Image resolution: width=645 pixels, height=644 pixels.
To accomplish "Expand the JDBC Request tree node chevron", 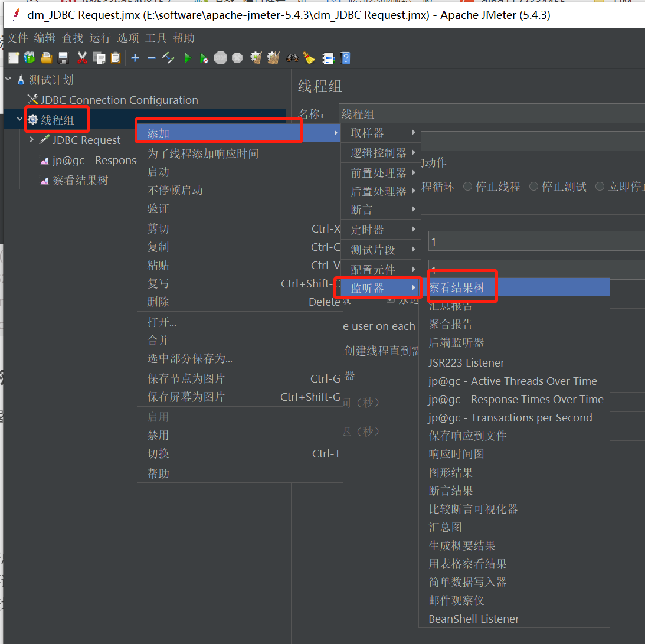I will [x=32, y=139].
